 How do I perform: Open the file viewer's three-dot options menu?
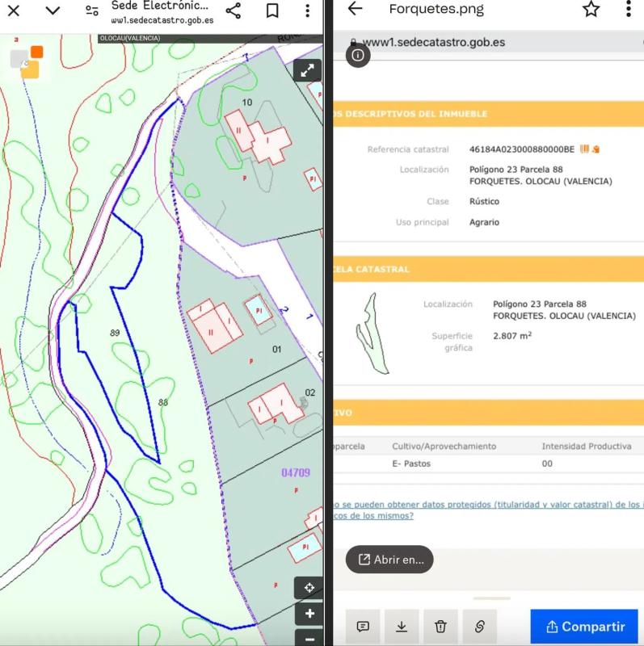pos(628,9)
